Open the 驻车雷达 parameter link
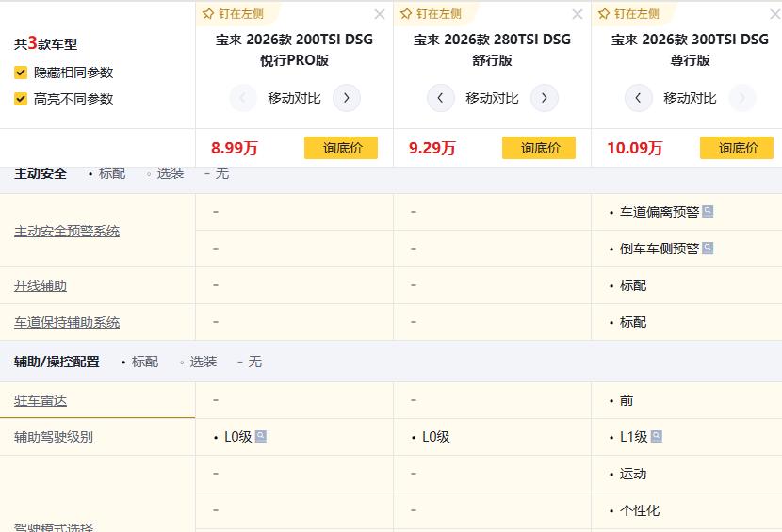 [x=41, y=400]
